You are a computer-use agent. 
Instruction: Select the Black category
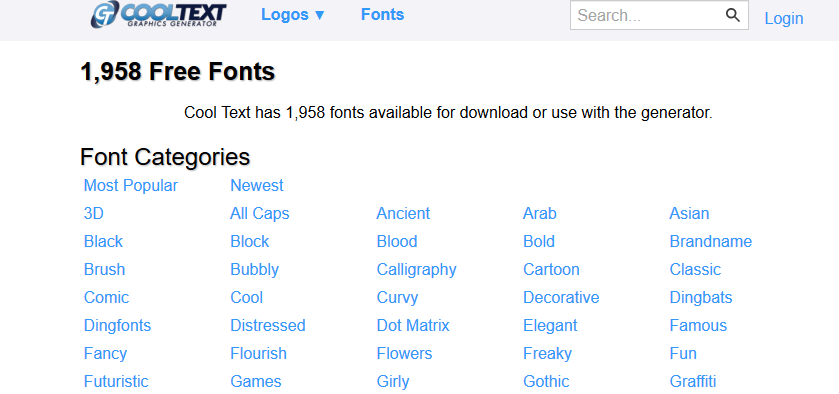(x=103, y=241)
